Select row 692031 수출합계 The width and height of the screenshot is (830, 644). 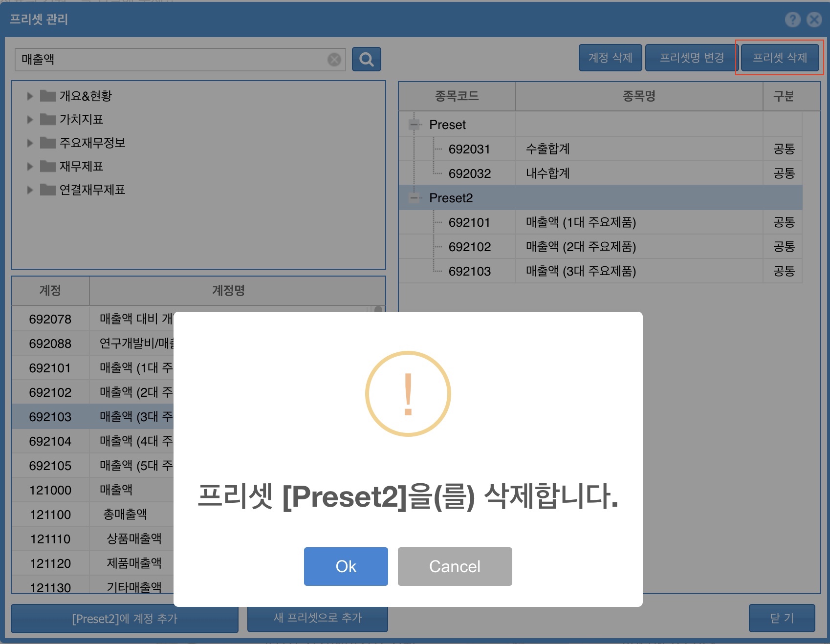coord(600,149)
